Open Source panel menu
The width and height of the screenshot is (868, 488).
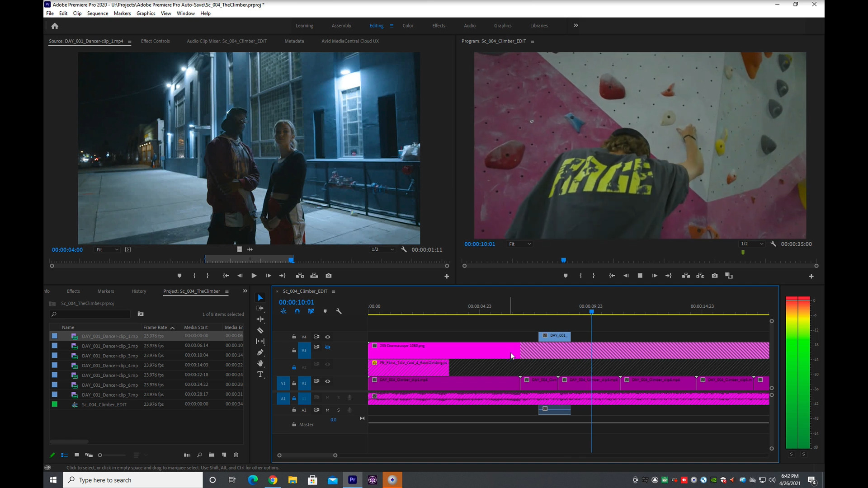[x=129, y=41]
